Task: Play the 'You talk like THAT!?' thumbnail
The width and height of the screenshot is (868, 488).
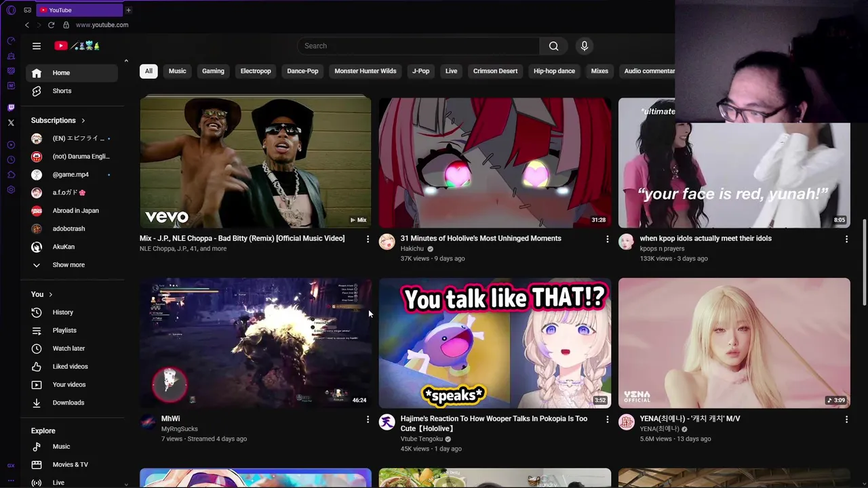Action: [495, 343]
